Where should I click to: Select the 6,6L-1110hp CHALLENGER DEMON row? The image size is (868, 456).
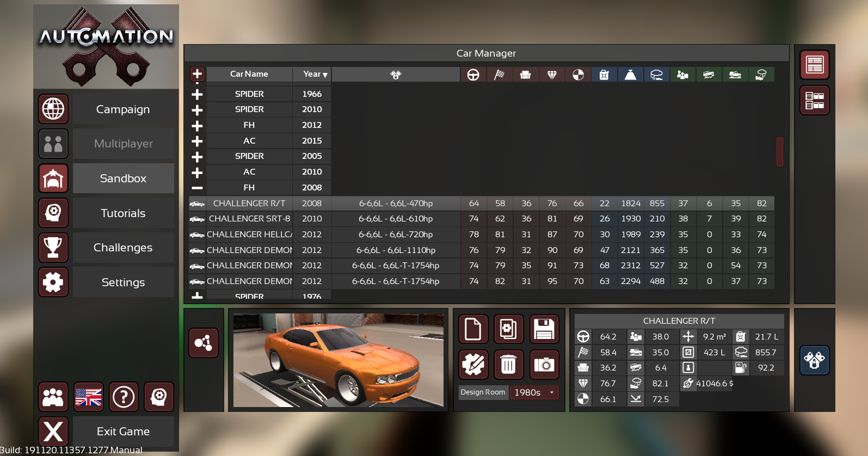481,250
